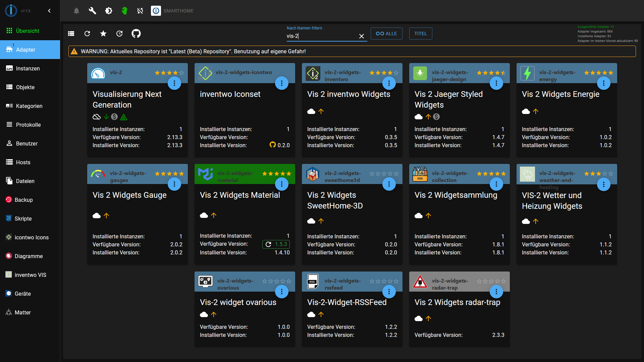Click the GitHub install icon in toolbar
This screenshot has width=644, height=362.
coord(136,34)
